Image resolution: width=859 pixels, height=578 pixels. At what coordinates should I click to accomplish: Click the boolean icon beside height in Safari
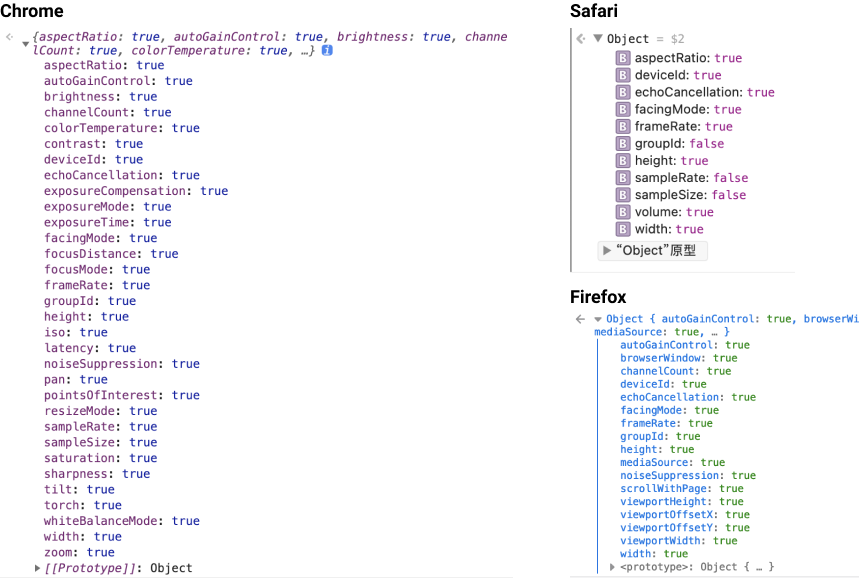click(x=622, y=161)
